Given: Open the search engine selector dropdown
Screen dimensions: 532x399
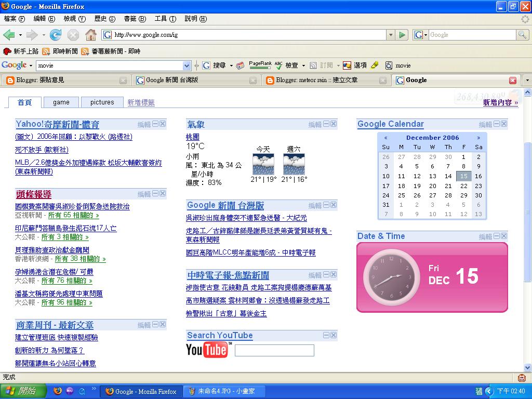Looking at the screenshot, I should tap(421, 35).
